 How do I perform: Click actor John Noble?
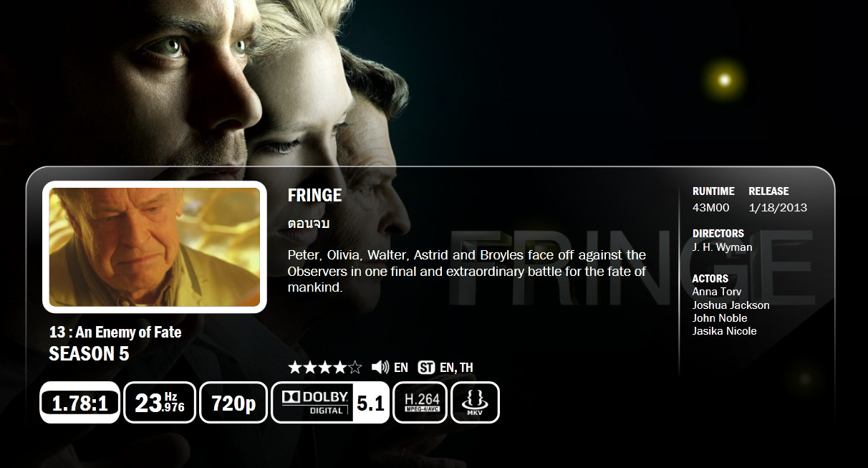pos(720,318)
